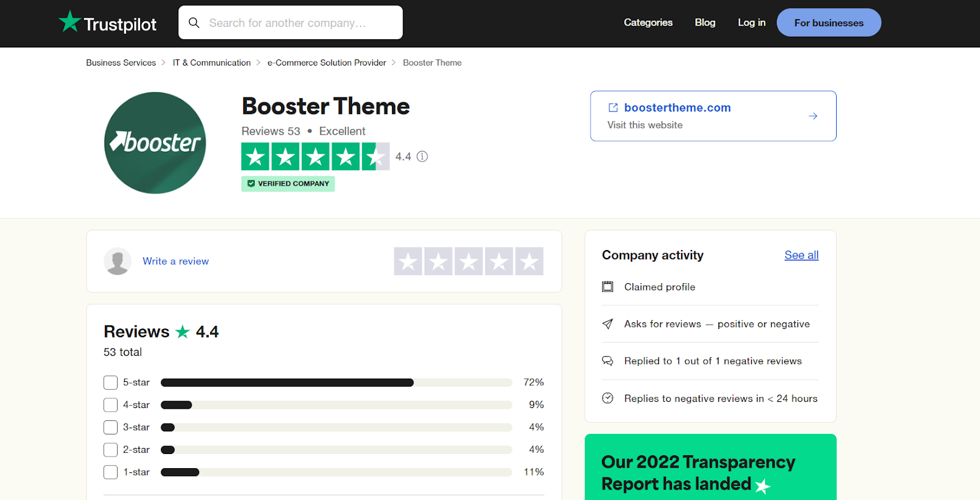Rate three stars in the Write a review box
This screenshot has width=980, height=500.
pyautogui.click(x=469, y=261)
